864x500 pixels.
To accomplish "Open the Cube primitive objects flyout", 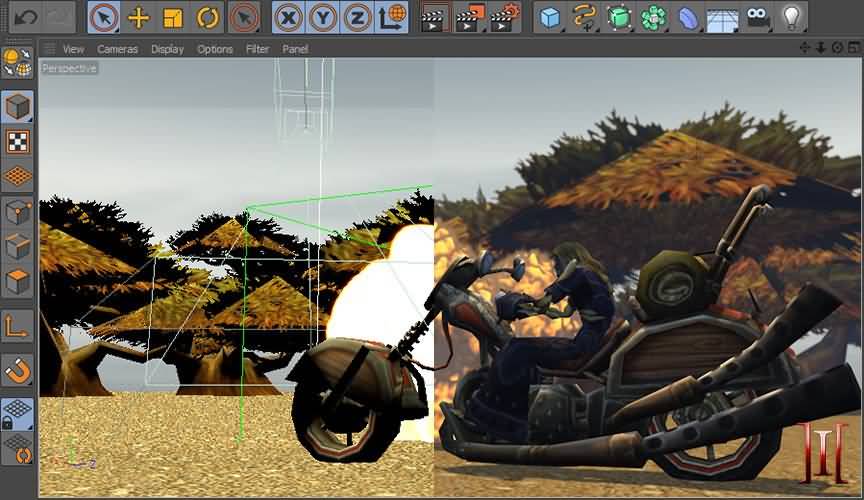I will point(550,18).
